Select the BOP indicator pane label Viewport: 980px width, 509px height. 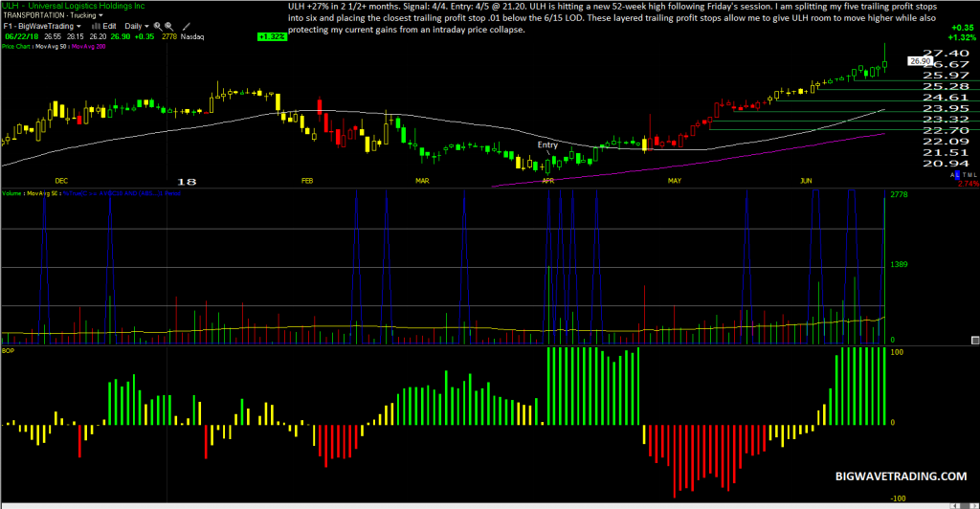click(8, 351)
